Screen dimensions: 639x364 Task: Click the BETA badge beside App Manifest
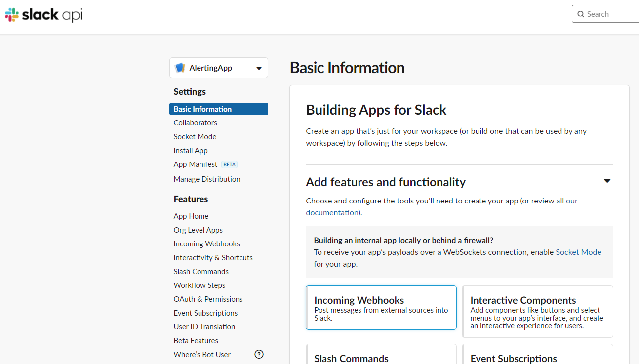tap(230, 165)
